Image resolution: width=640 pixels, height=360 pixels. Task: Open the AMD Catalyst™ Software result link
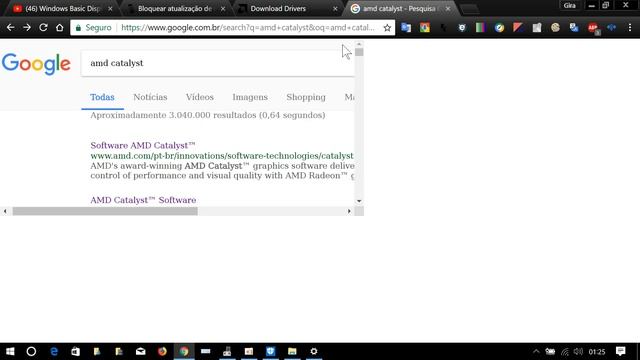click(143, 200)
